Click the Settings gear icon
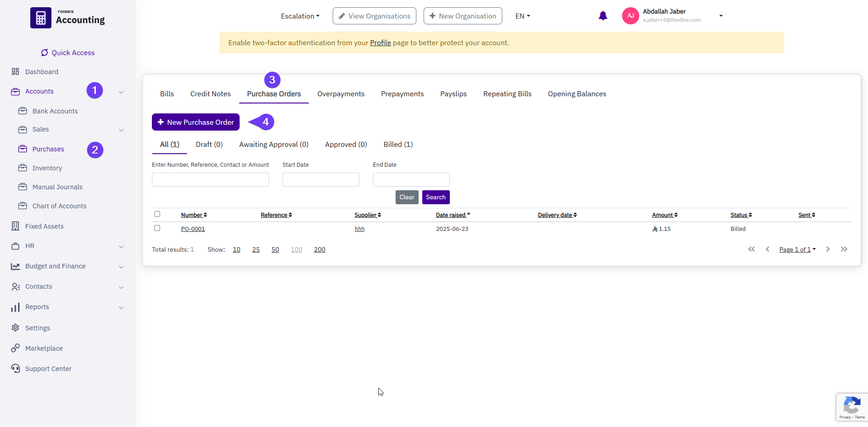868x427 pixels. coord(15,328)
